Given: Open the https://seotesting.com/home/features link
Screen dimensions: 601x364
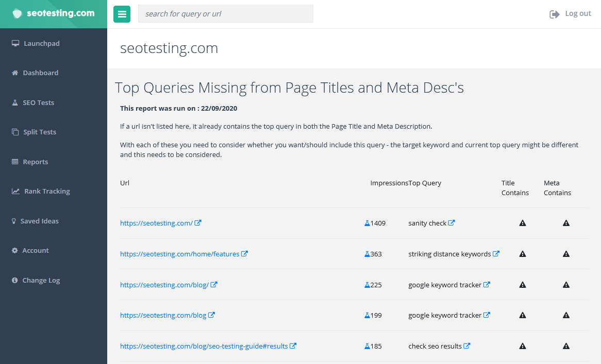Looking at the screenshot, I should [180, 254].
